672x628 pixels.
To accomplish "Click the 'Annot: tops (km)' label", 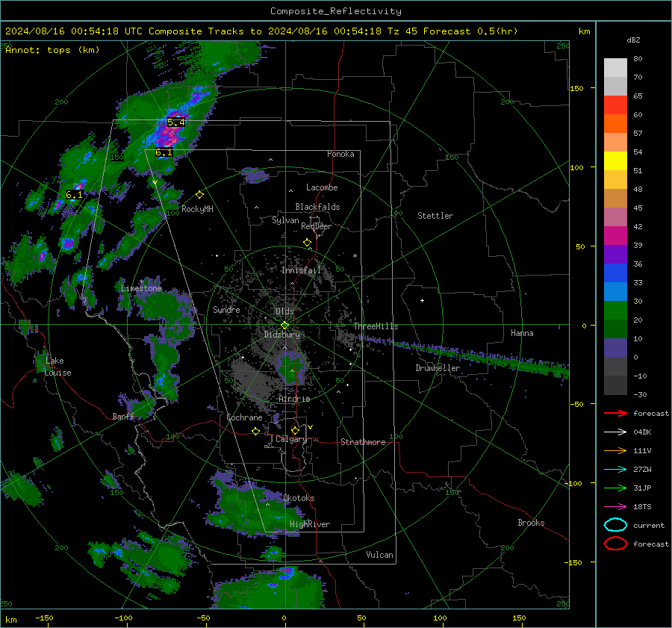I will pos(52,50).
